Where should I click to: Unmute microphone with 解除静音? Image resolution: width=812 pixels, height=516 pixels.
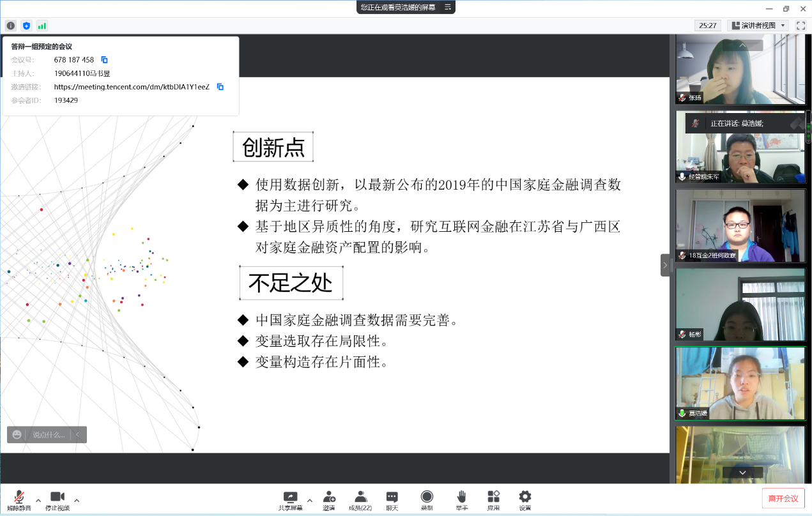19,500
